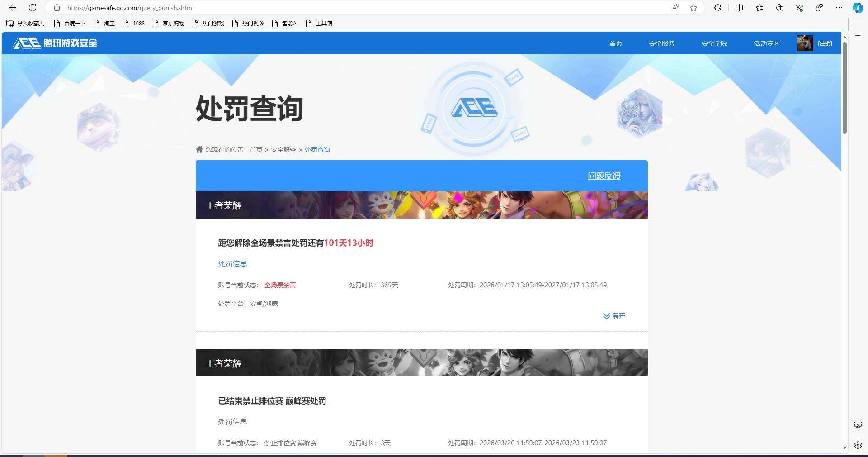Open the 导入收藏夹 bookmark

25,24
